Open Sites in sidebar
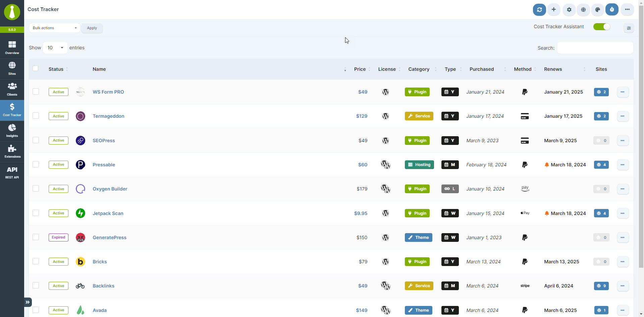The height and width of the screenshot is (317, 644). click(x=12, y=69)
